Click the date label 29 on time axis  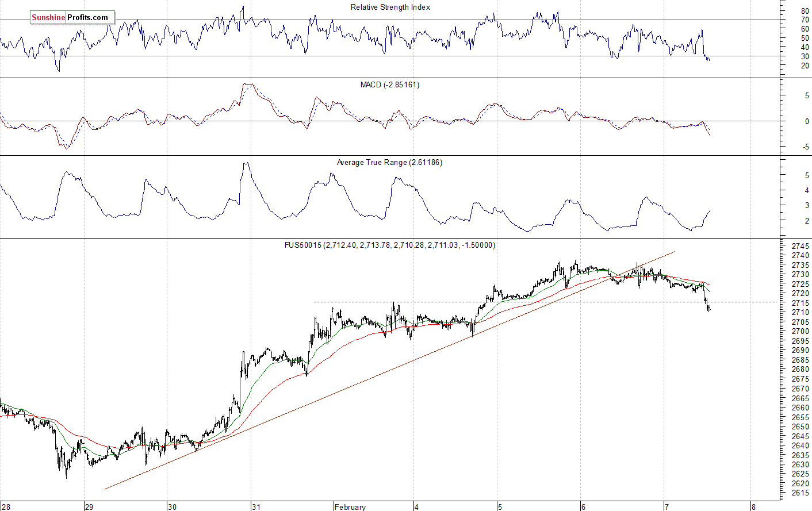(x=89, y=507)
